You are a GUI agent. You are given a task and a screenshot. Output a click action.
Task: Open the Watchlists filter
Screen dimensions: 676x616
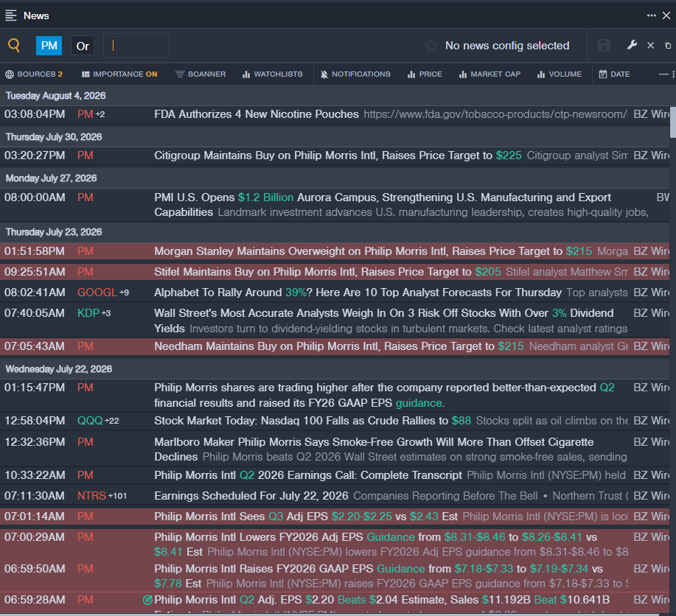273,74
